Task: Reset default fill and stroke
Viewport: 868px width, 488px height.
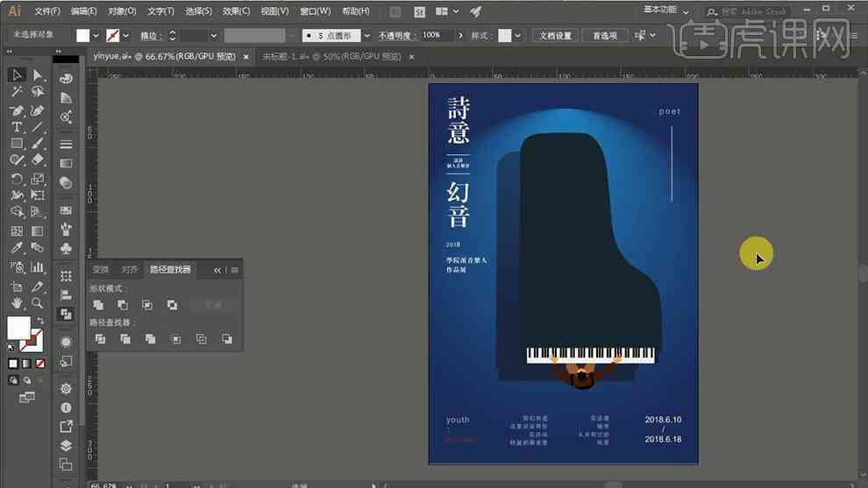Action: click(11, 348)
